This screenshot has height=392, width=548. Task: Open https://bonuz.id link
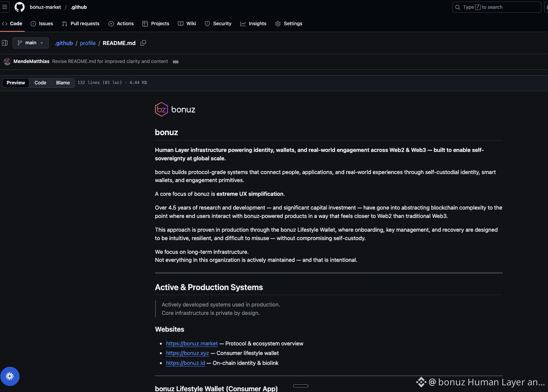185,363
